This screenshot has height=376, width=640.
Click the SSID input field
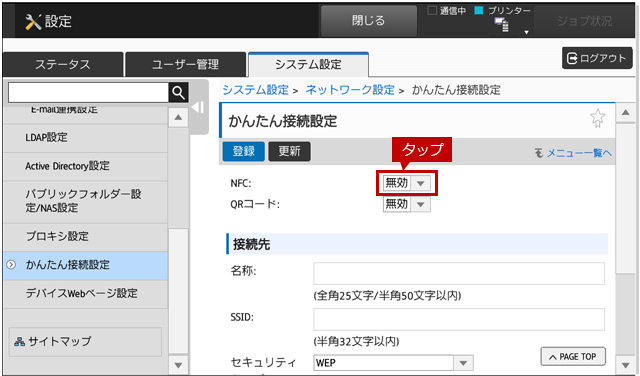coord(459,319)
